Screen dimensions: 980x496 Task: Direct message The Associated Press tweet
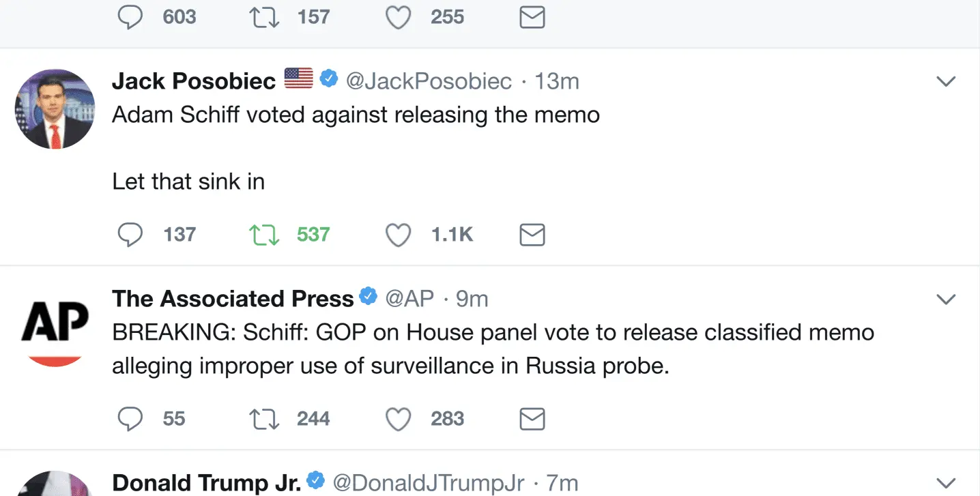coord(532,419)
